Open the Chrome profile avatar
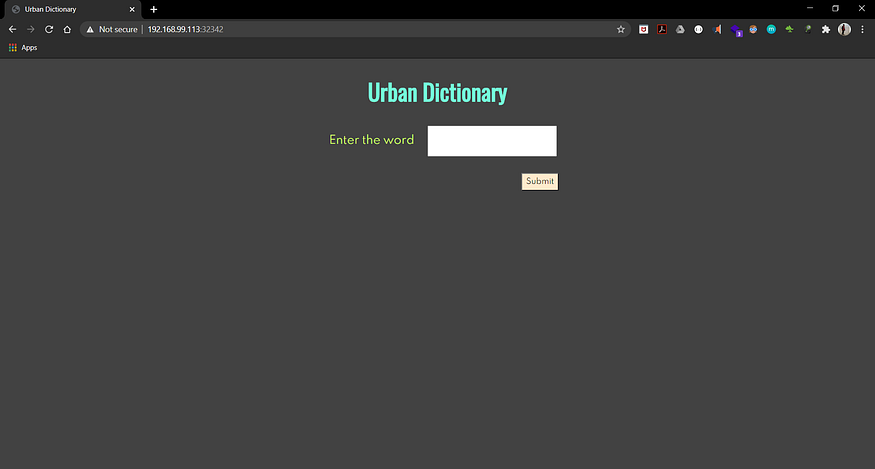 (x=844, y=30)
